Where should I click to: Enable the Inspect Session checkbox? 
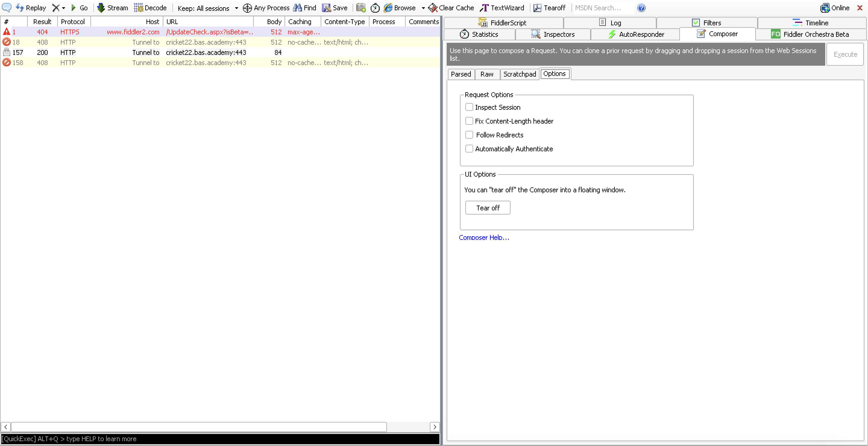[469, 107]
